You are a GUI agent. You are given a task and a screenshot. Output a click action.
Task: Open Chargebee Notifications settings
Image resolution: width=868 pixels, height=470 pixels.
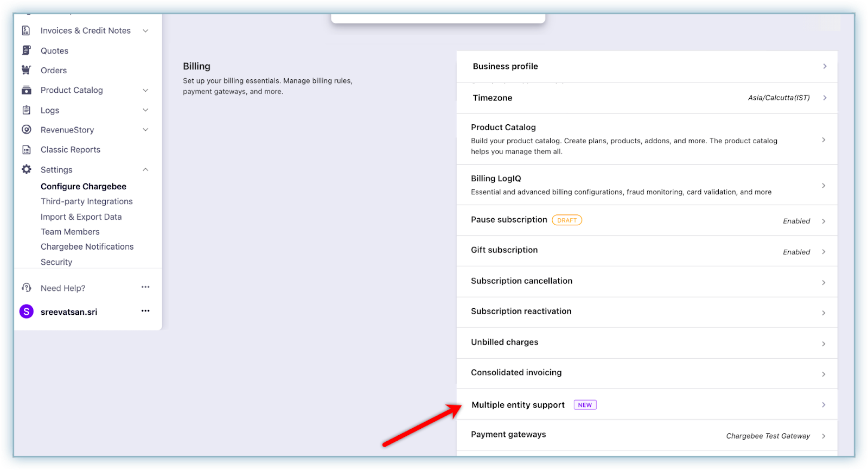pos(87,247)
